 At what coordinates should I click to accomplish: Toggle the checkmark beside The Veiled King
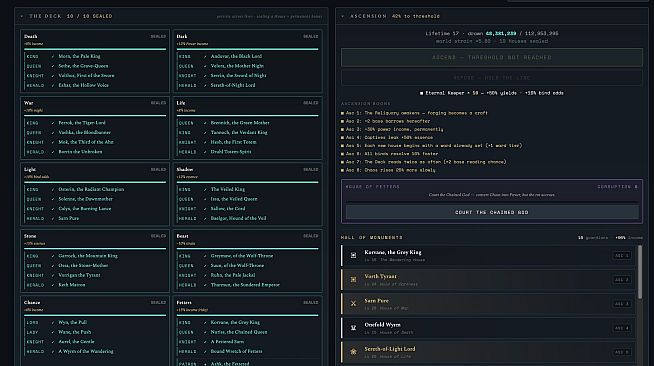[x=205, y=189]
